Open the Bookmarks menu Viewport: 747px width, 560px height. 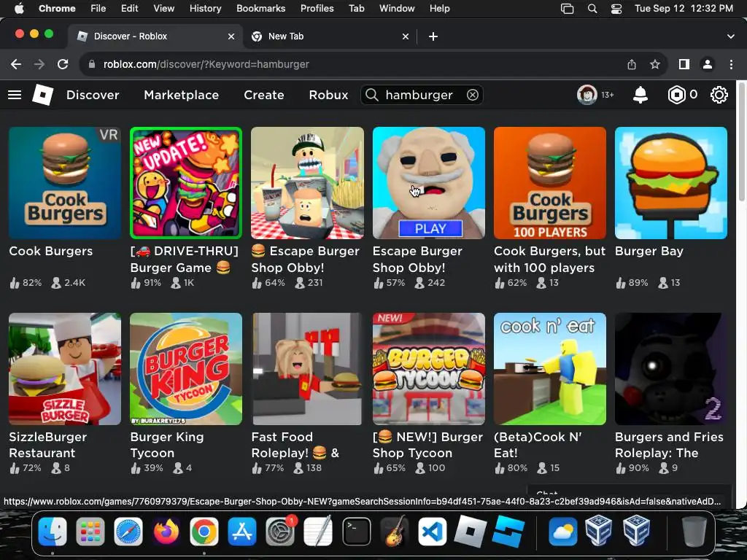coord(260,9)
